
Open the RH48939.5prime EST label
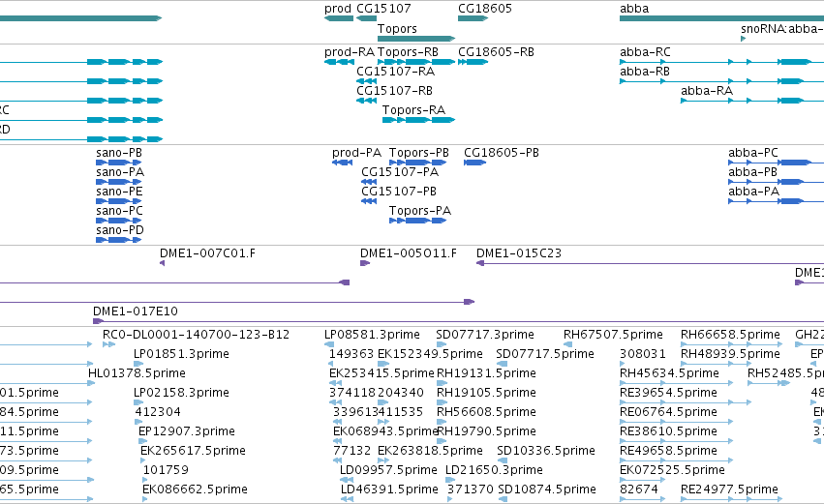pos(730,354)
